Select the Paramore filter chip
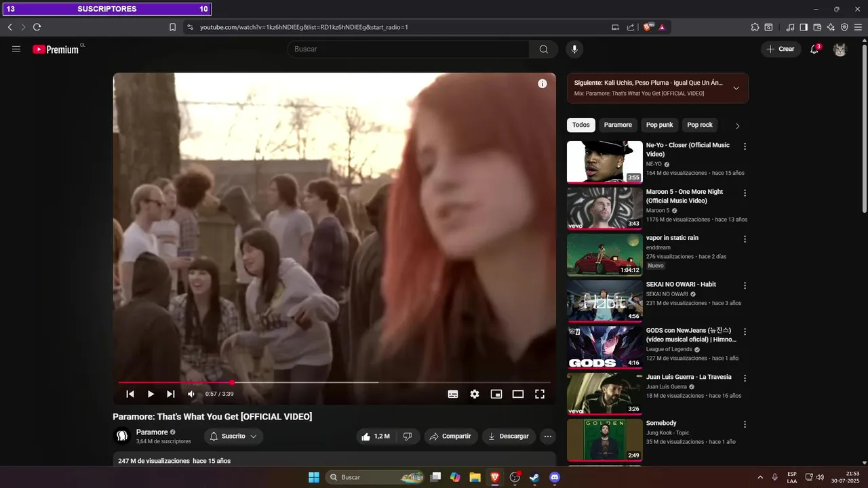The width and height of the screenshot is (868, 488). [618, 125]
